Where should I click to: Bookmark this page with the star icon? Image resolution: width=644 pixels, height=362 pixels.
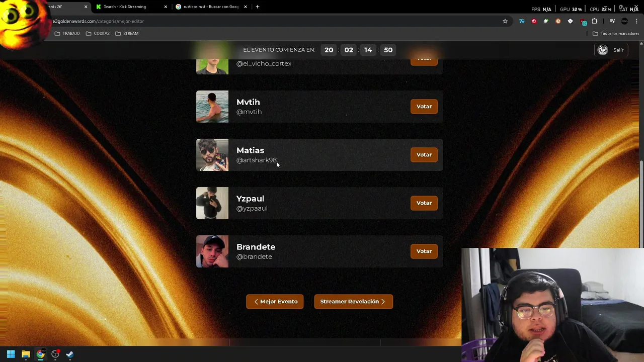point(505,21)
